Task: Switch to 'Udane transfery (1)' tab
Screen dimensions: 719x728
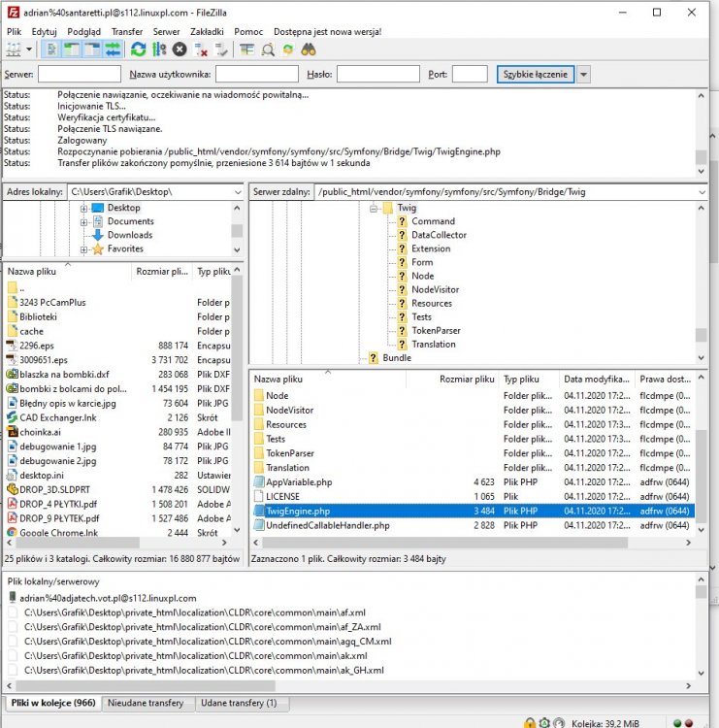Action: (x=239, y=703)
